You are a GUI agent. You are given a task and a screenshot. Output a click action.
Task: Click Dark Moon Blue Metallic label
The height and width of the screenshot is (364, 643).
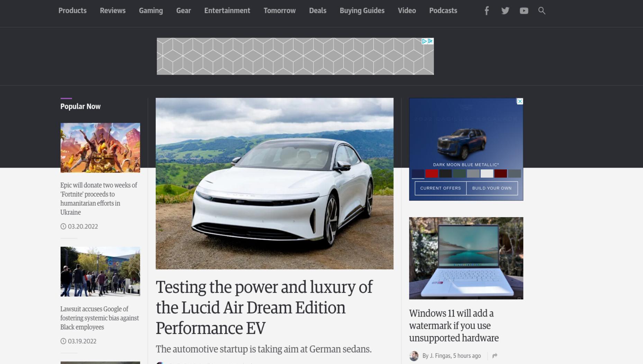tap(466, 165)
